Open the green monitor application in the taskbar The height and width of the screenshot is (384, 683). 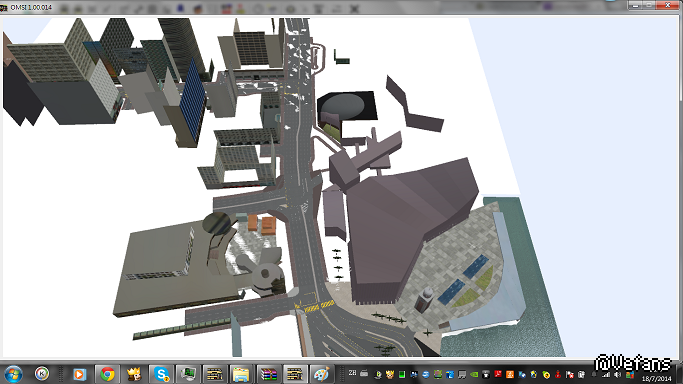pos(188,374)
